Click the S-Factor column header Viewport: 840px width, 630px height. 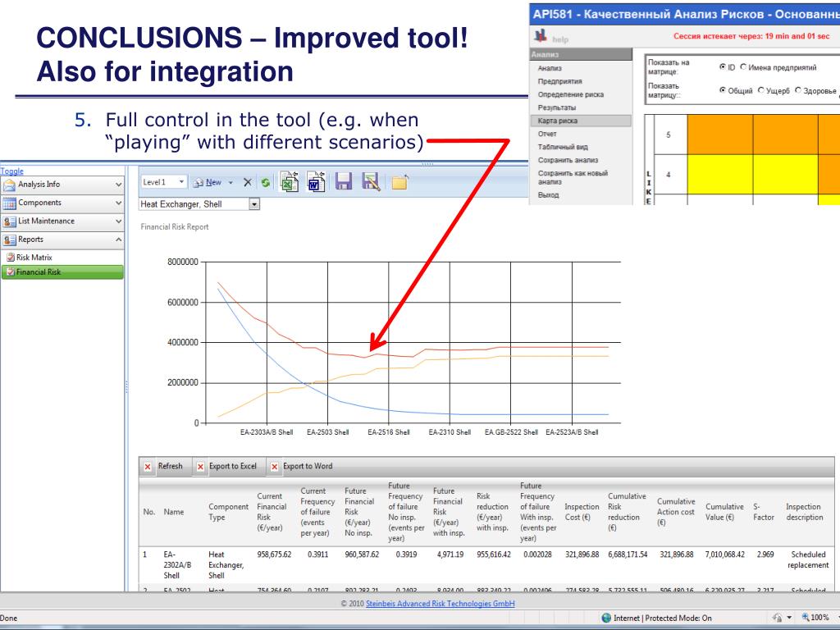764,512
